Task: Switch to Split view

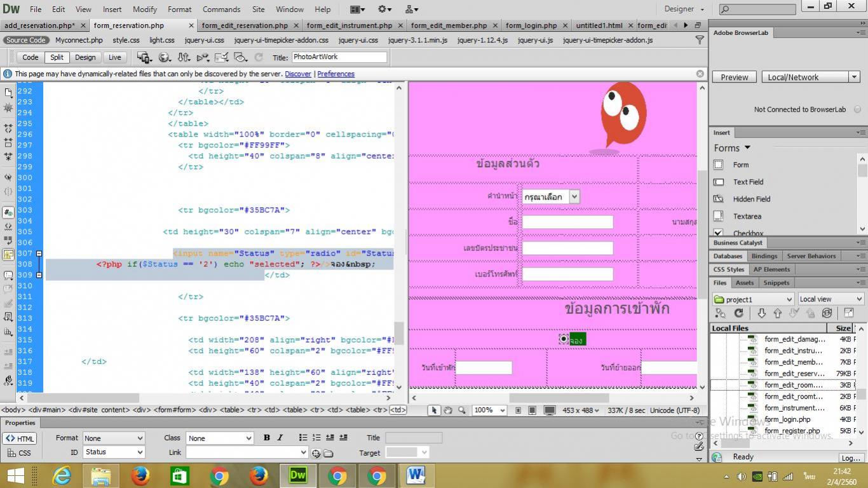Action: coord(57,57)
